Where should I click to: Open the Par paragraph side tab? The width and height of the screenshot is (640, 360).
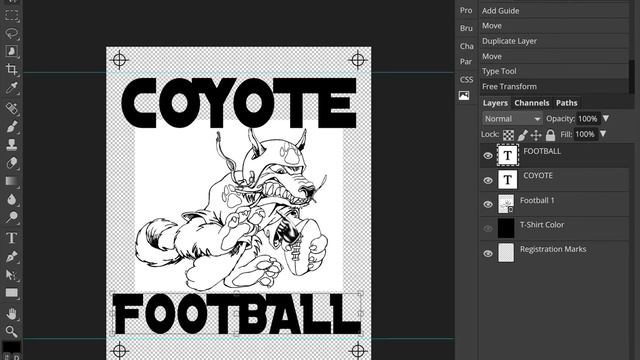click(x=466, y=62)
